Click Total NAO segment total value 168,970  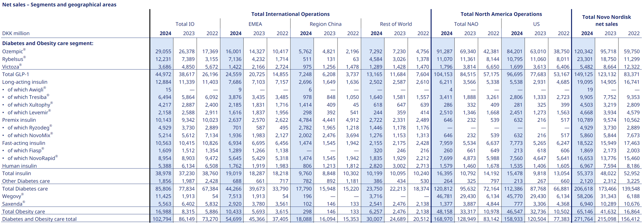443,219
